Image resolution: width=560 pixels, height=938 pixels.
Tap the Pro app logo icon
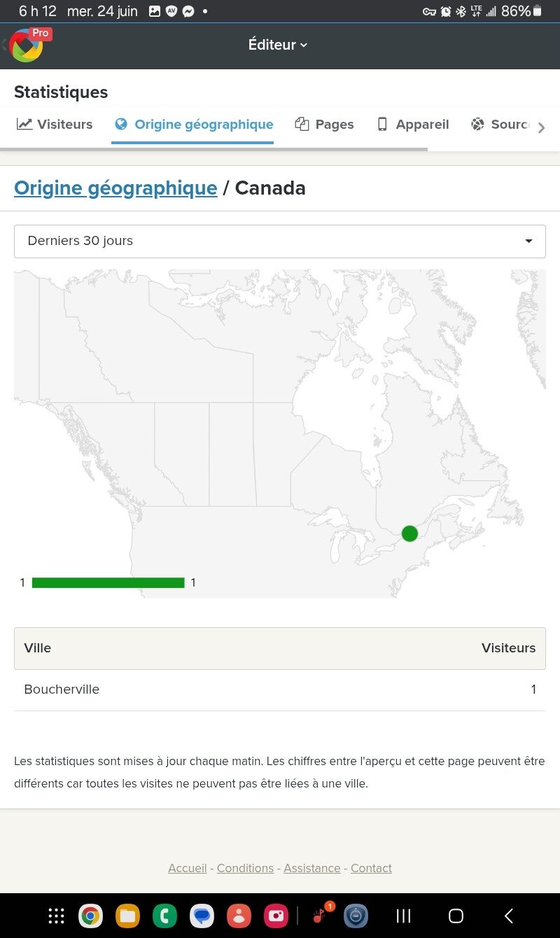28,45
